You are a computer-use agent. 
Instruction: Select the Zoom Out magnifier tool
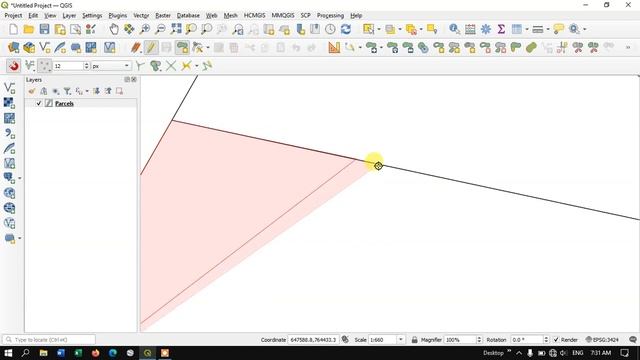click(160, 29)
